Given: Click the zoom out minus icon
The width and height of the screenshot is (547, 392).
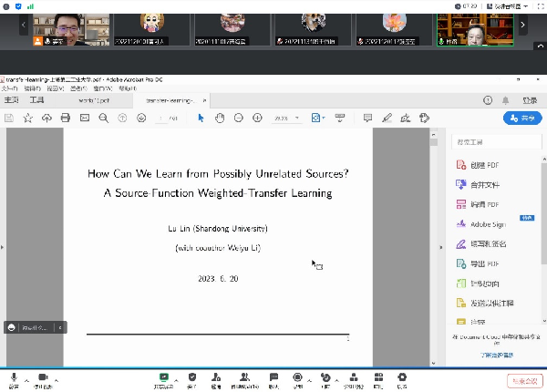Looking at the screenshot, I should tap(239, 118).
